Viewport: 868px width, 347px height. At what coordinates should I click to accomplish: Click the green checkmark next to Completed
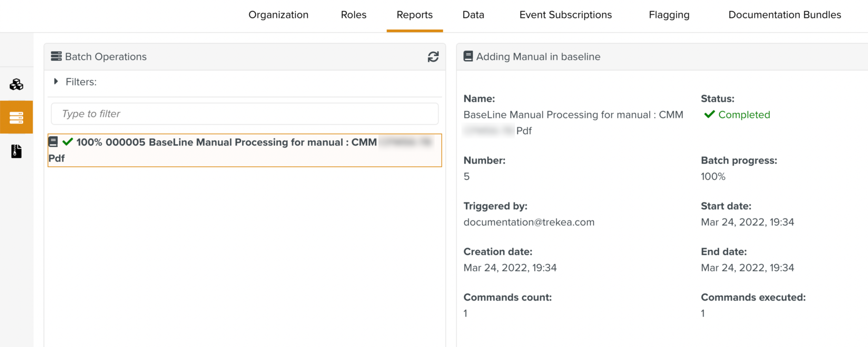coord(709,114)
